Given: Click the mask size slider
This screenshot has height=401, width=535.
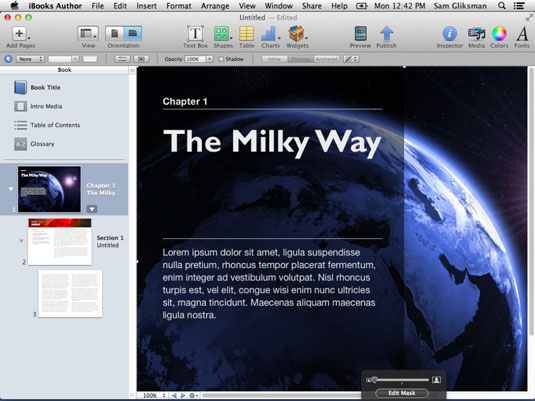Looking at the screenshot, I should [x=401, y=379].
